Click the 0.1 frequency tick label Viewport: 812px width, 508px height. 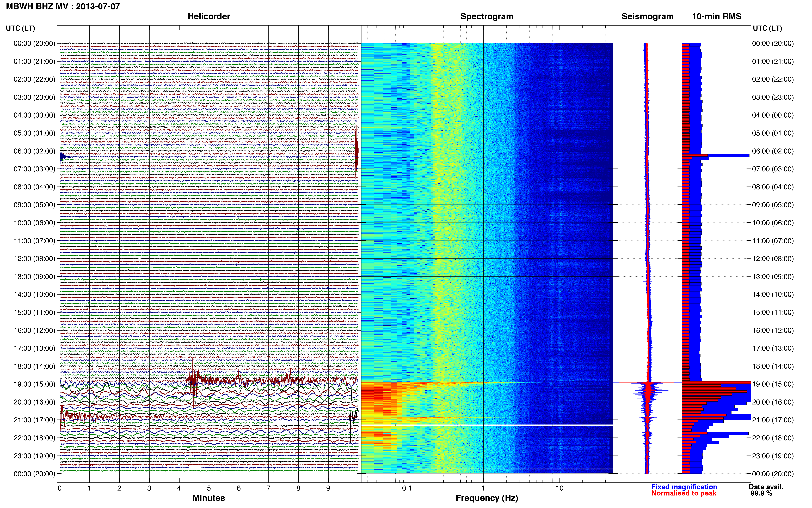(x=407, y=488)
